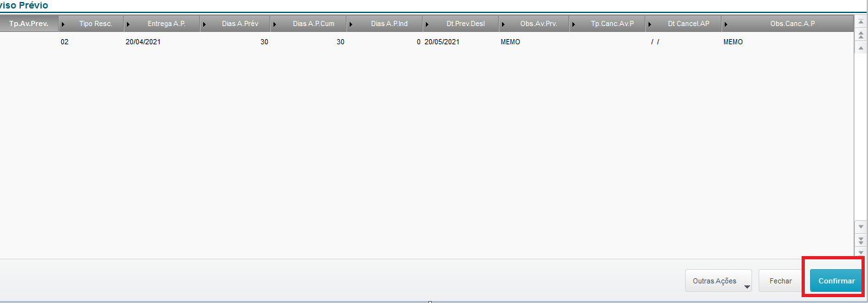868x303 pixels.
Task: Click the arrow beside Dias A.P.Ind header
Action: click(x=352, y=24)
